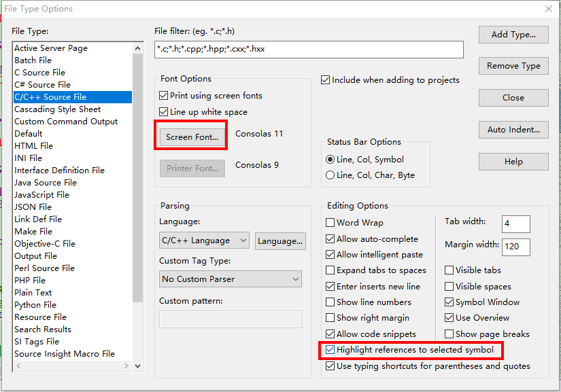Open the Screen Font dialog
Image resolution: width=561 pixels, height=392 pixels.
tap(192, 137)
